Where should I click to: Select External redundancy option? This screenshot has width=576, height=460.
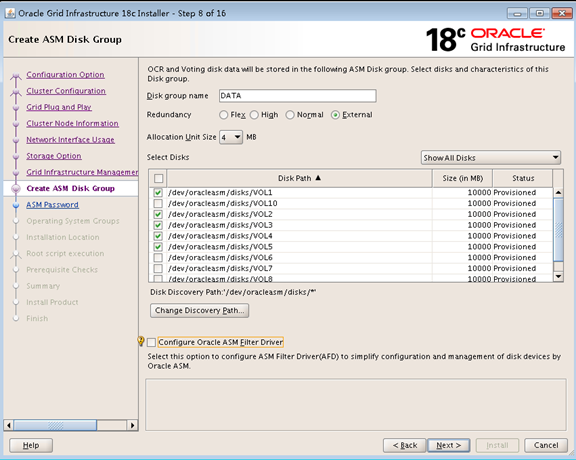[335, 115]
